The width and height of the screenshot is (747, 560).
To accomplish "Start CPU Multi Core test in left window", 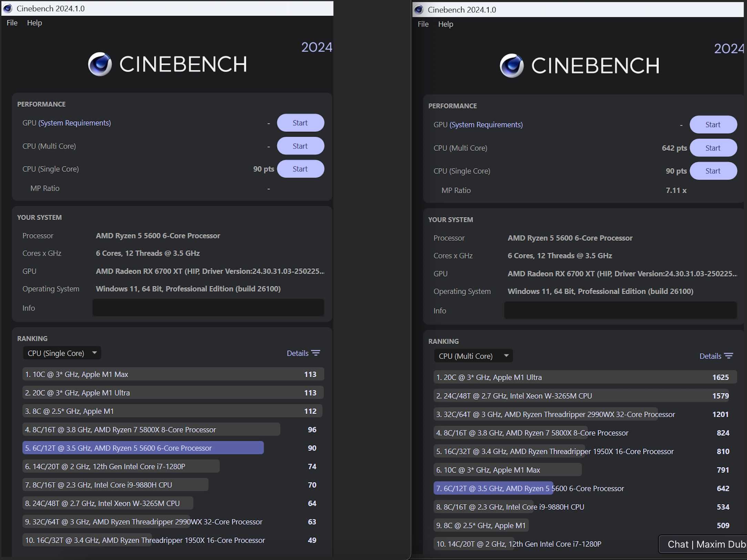I will (300, 146).
